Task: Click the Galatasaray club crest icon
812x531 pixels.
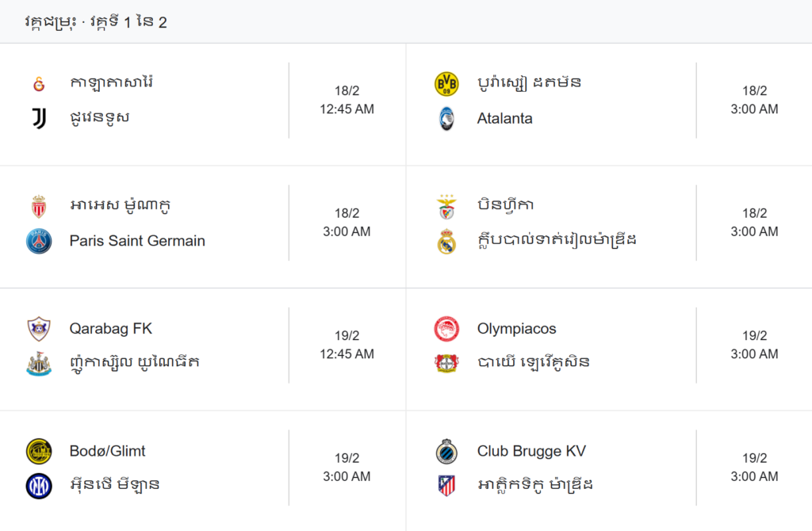Action: click(39, 84)
